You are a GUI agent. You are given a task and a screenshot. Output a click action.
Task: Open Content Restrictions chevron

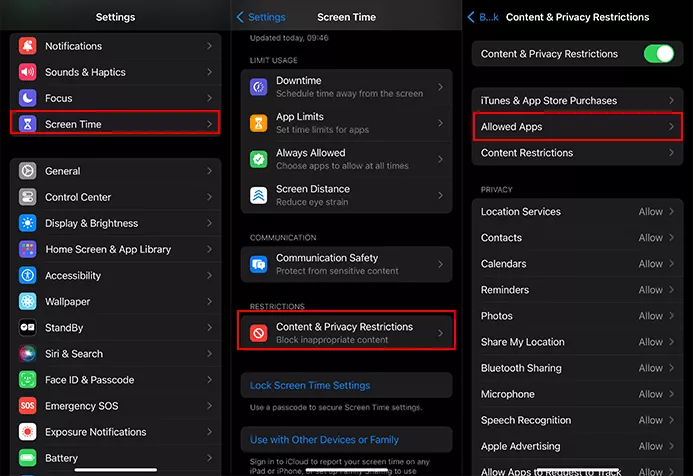tap(671, 153)
